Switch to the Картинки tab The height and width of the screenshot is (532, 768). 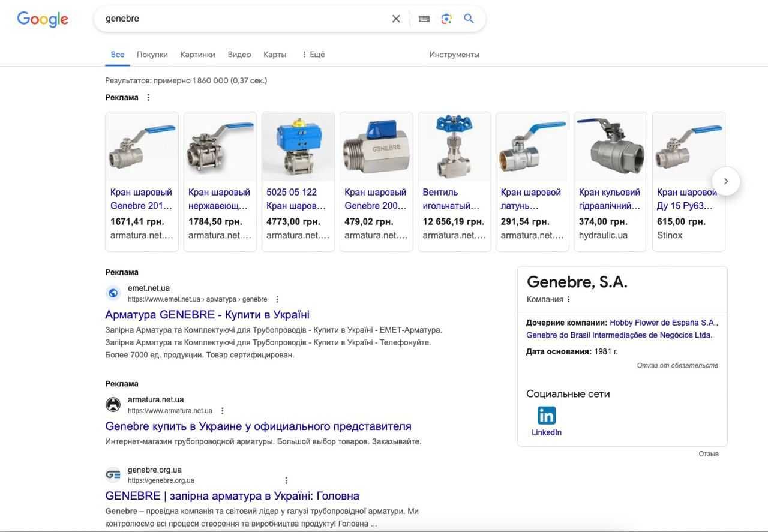click(198, 54)
